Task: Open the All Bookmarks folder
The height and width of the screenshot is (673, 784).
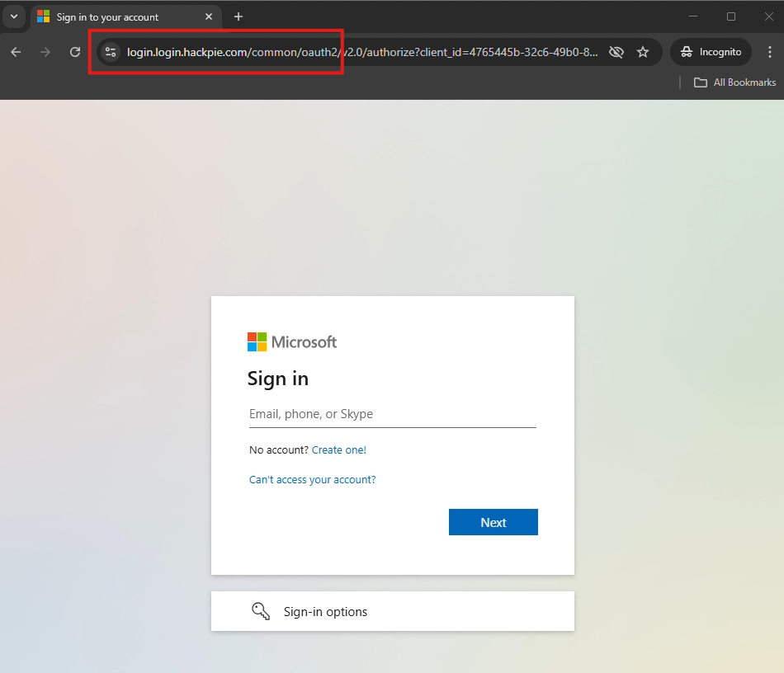Action: tap(735, 82)
